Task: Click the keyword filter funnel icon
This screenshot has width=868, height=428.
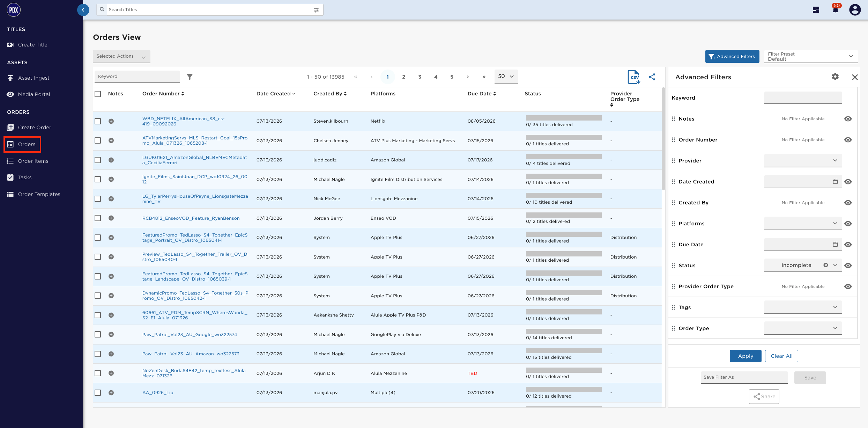Action: (190, 77)
